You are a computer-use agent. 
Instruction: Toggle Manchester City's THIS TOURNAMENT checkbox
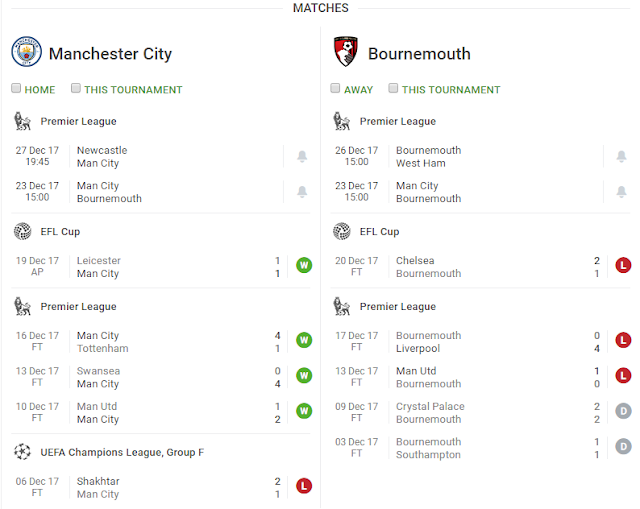(76, 89)
